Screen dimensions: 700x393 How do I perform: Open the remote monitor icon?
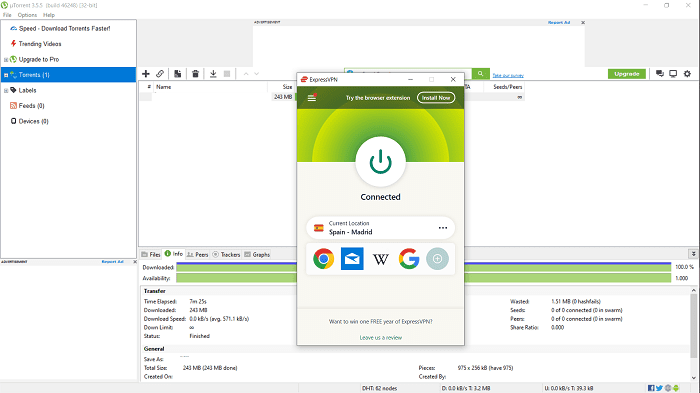pos(673,74)
